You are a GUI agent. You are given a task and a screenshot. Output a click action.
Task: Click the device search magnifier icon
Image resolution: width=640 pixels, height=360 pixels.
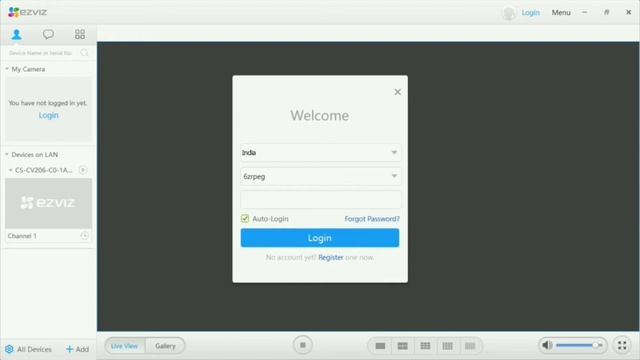pyautogui.click(x=84, y=53)
